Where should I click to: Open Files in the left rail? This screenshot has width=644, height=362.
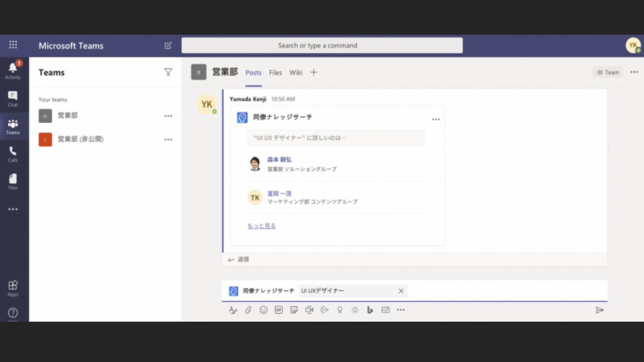tap(13, 182)
